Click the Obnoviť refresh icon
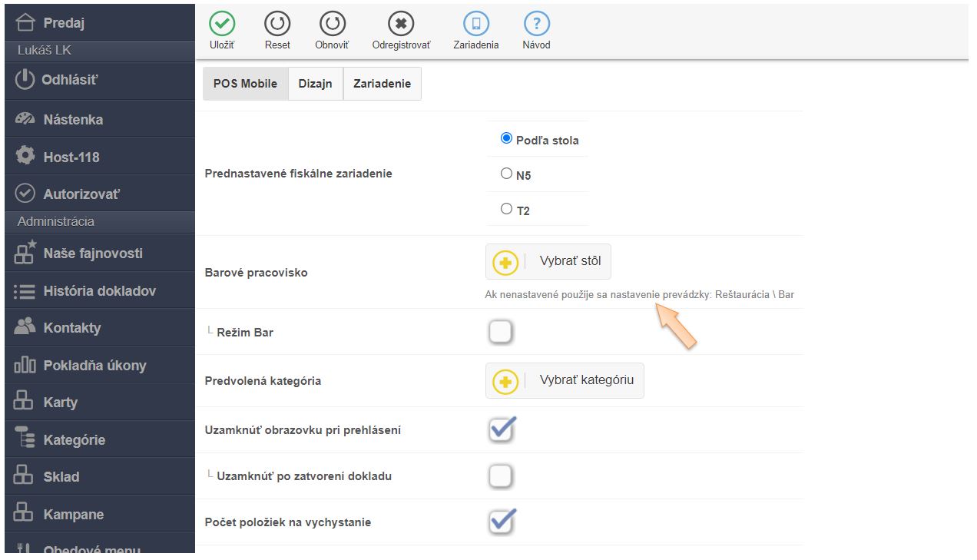 pyautogui.click(x=332, y=24)
